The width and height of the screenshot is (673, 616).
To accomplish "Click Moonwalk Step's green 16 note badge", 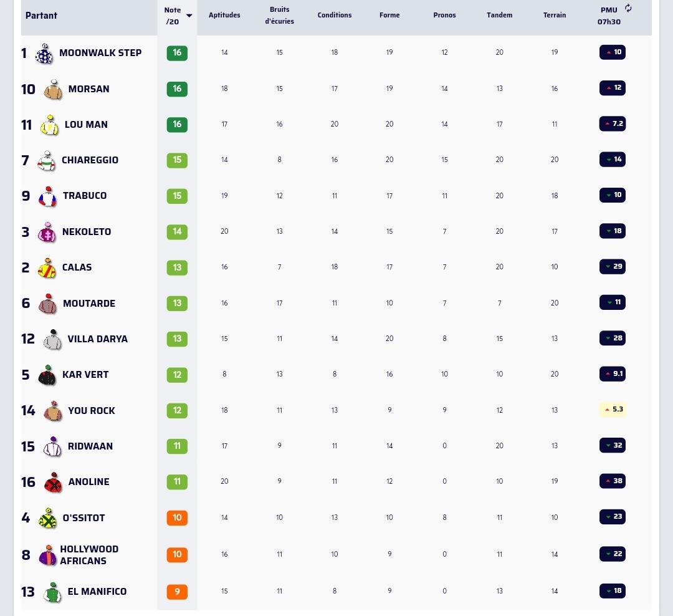I will click(x=177, y=53).
